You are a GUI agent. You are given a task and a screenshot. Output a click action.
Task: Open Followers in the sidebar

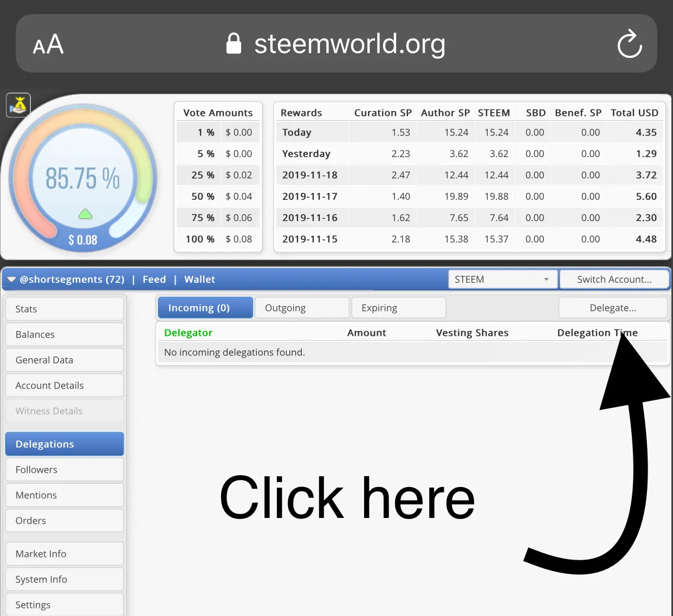tap(64, 470)
